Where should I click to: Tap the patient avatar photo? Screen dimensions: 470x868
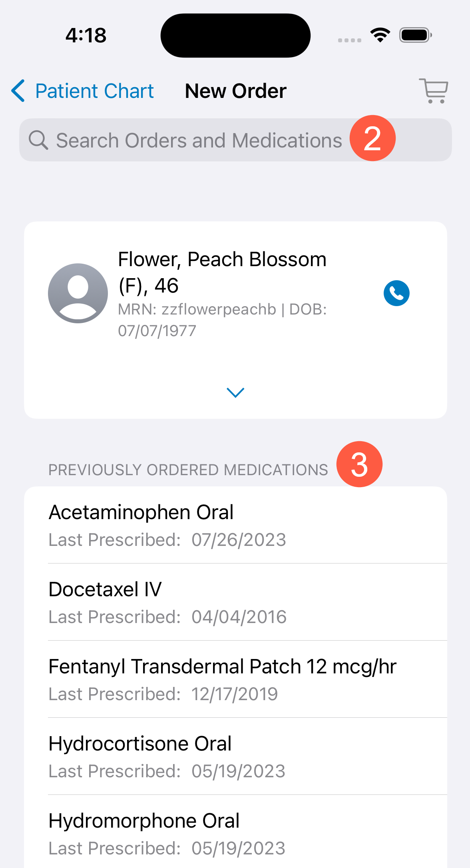(x=78, y=293)
